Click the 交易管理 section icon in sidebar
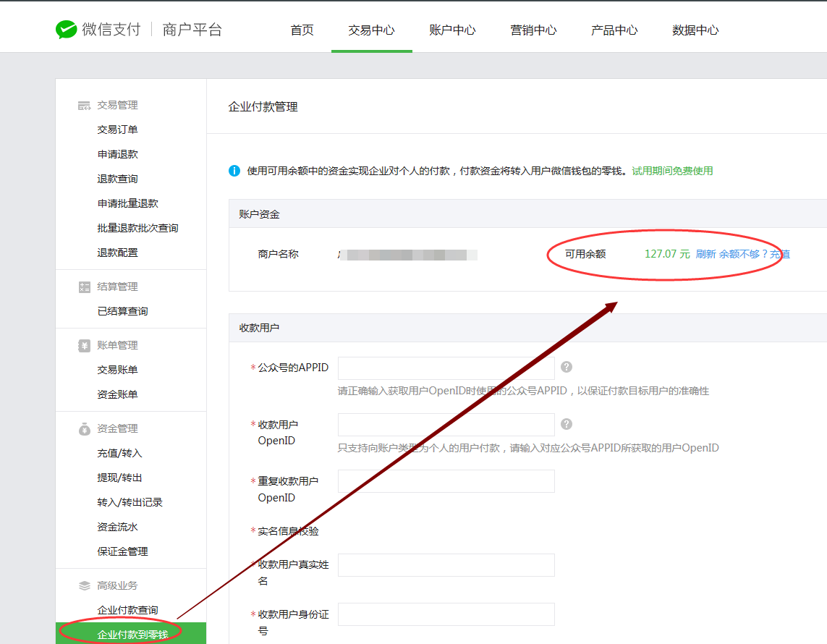This screenshot has width=827, height=644. click(x=84, y=106)
